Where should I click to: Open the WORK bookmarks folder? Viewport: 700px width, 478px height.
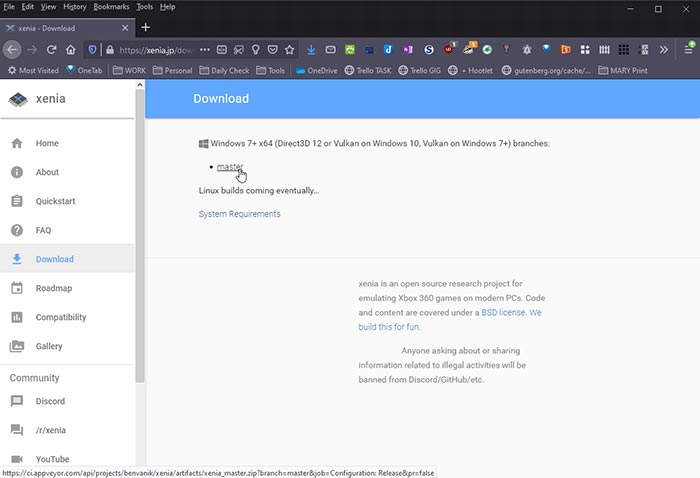pyautogui.click(x=129, y=70)
